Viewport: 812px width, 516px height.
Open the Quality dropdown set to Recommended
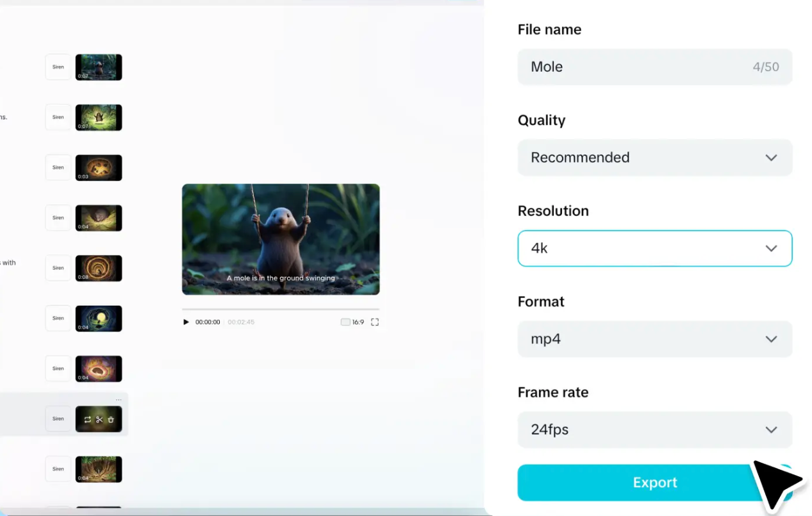[x=654, y=158]
